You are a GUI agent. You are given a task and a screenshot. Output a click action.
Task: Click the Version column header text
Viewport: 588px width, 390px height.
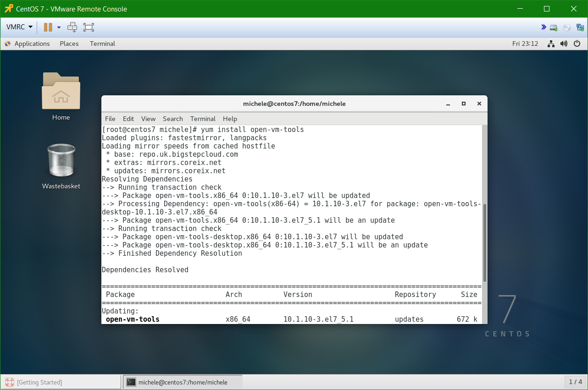click(x=298, y=295)
